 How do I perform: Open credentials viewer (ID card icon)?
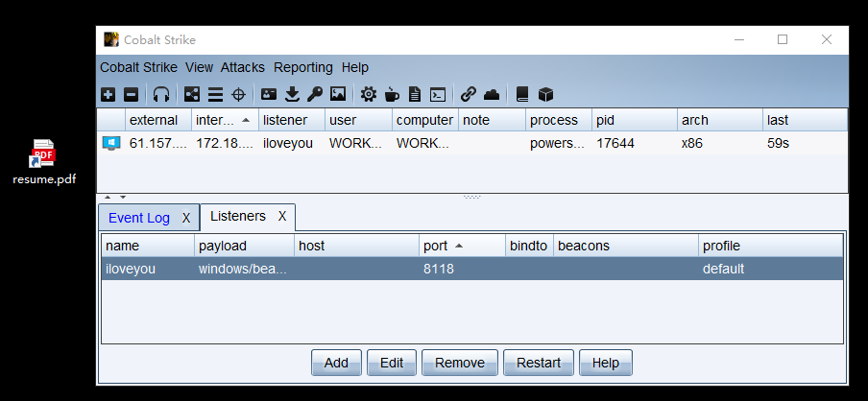point(269,95)
